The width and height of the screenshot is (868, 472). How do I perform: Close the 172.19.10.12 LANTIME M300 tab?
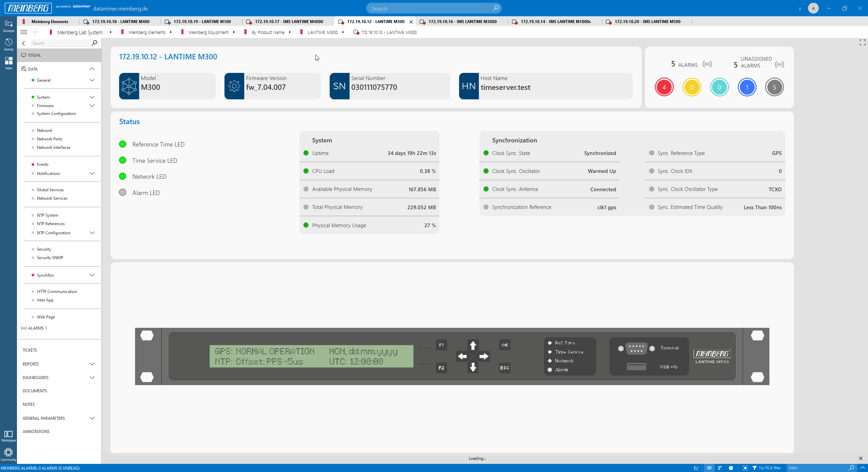[x=411, y=22]
